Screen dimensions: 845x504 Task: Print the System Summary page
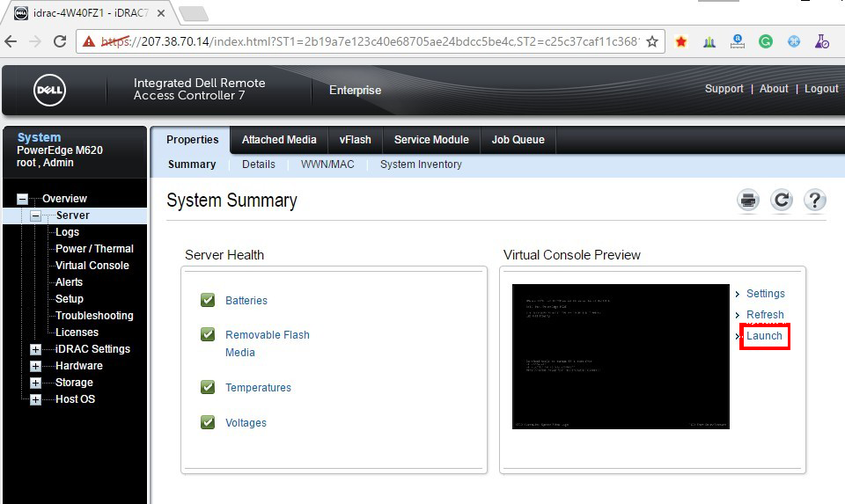pos(748,201)
